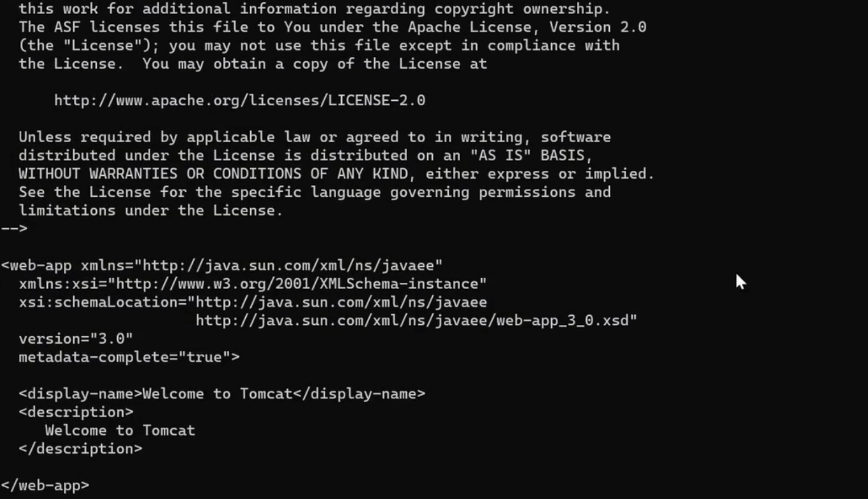
Task: Click the indented Welcome to Tomcat description text
Action: tap(120, 431)
